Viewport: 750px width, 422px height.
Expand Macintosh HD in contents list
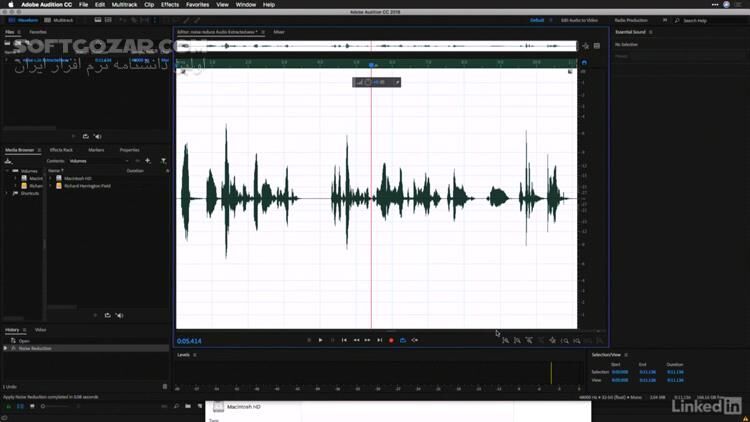(51, 178)
